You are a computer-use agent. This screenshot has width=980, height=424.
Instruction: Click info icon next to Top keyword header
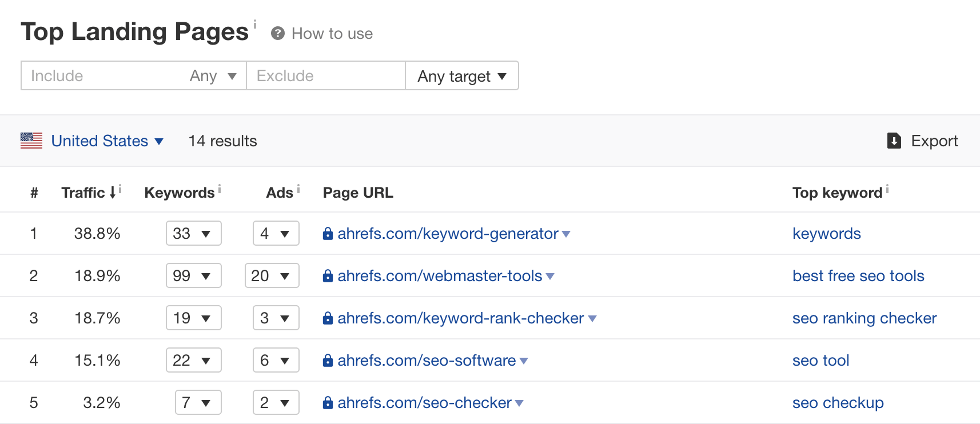pyautogui.click(x=887, y=189)
